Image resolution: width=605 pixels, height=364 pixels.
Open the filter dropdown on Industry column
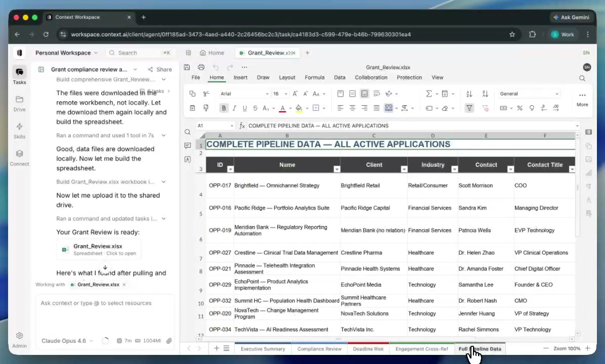coord(455,169)
